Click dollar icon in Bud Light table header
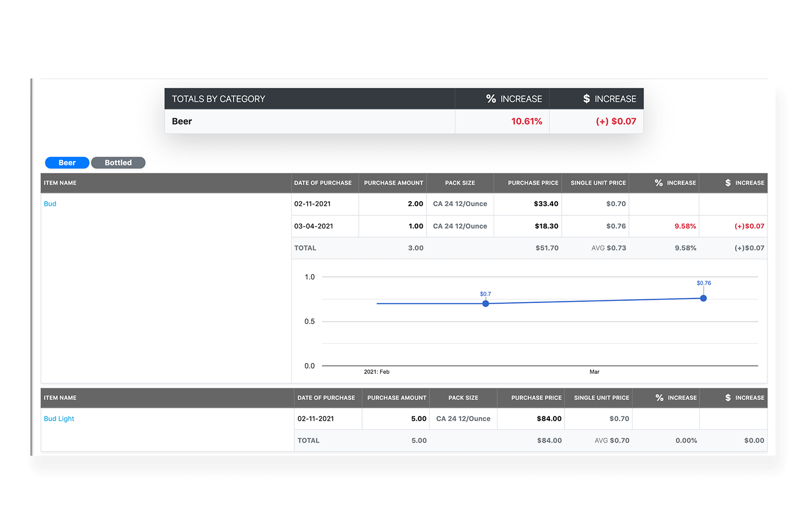 point(728,398)
